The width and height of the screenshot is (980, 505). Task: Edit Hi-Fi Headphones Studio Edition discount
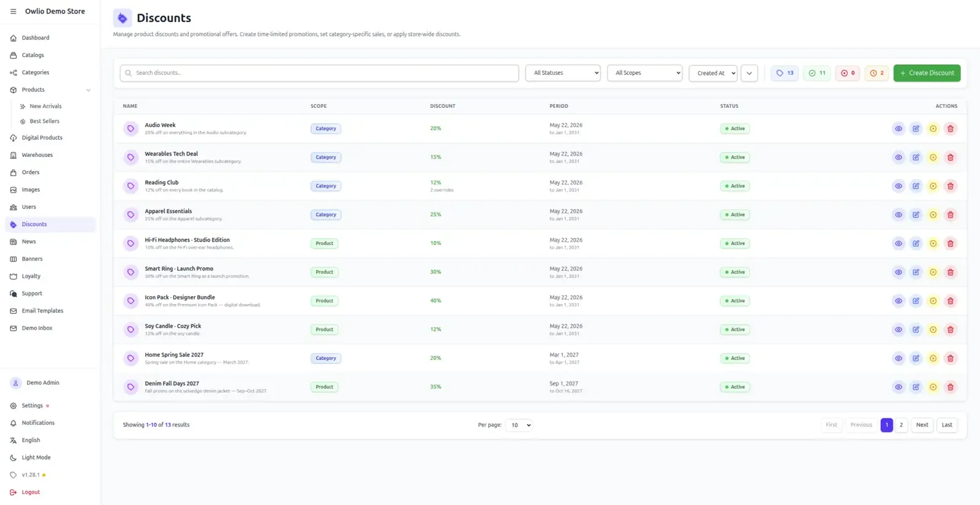(x=916, y=243)
